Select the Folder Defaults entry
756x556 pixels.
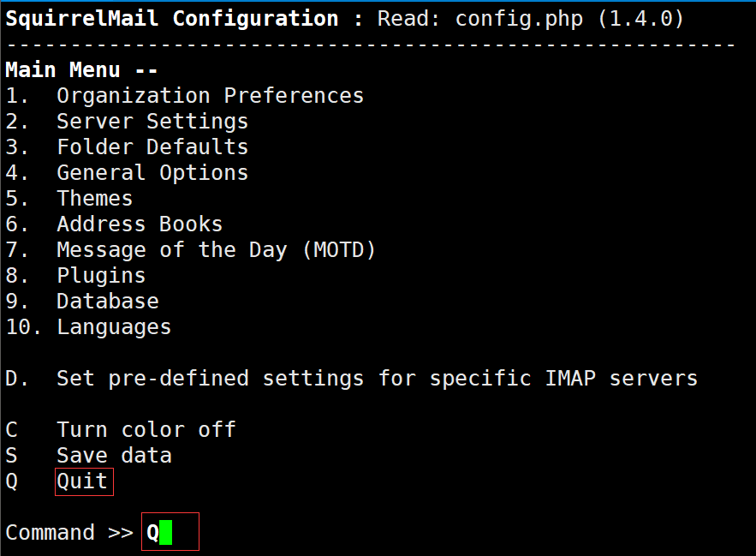point(152,147)
